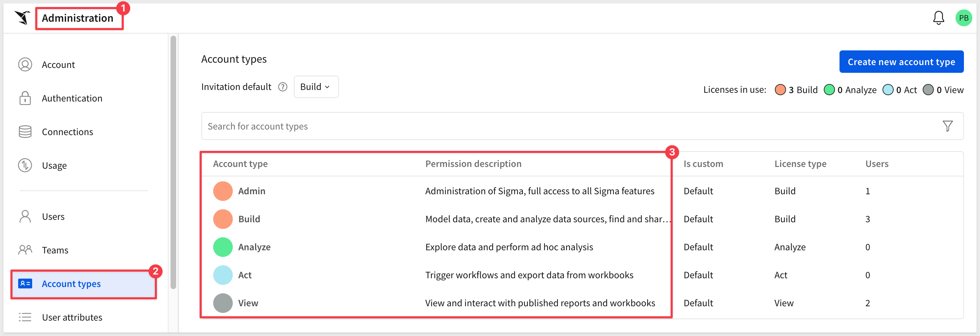980x336 pixels.
Task: Click the View row user count 2
Action: 868,303
